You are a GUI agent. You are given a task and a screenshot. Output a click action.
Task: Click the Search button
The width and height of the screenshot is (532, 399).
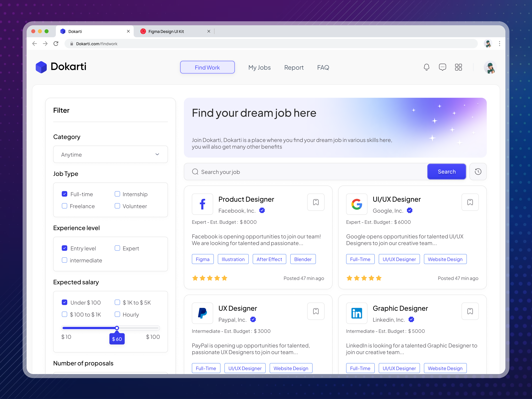point(447,171)
